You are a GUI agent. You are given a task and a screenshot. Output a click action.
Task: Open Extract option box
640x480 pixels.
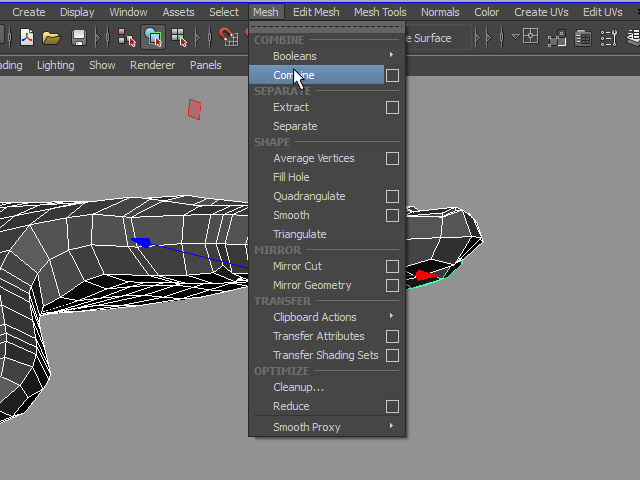(x=392, y=108)
